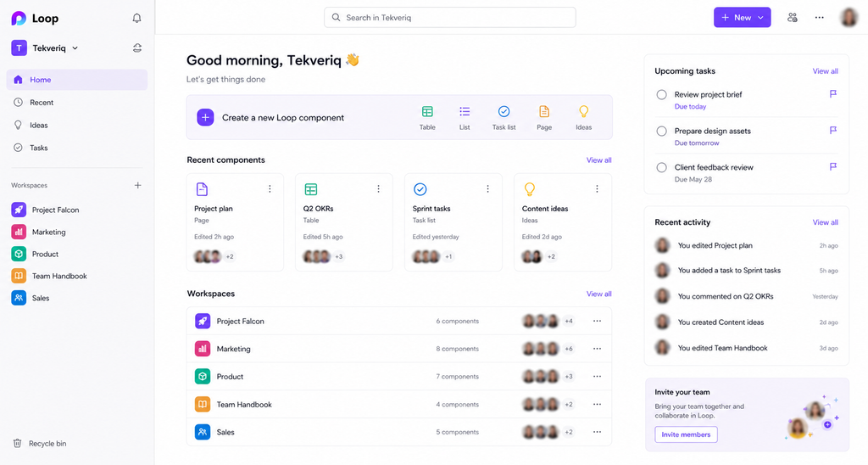868x465 pixels.
Task: Click the New button
Action: pos(742,18)
